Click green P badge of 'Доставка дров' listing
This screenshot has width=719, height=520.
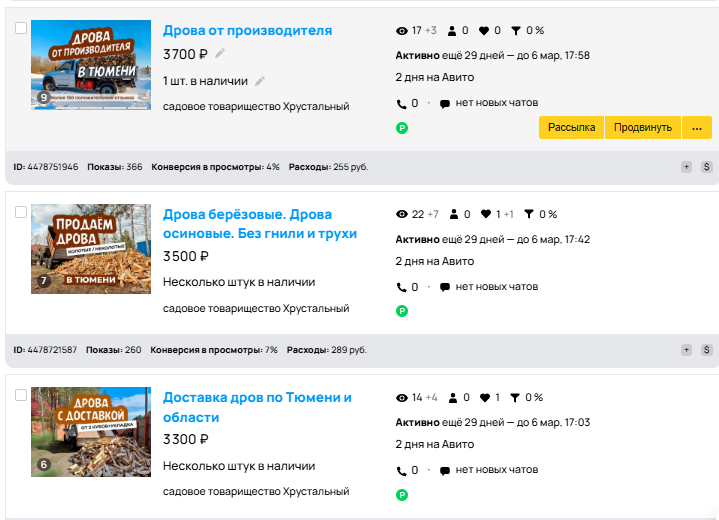click(402, 495)
